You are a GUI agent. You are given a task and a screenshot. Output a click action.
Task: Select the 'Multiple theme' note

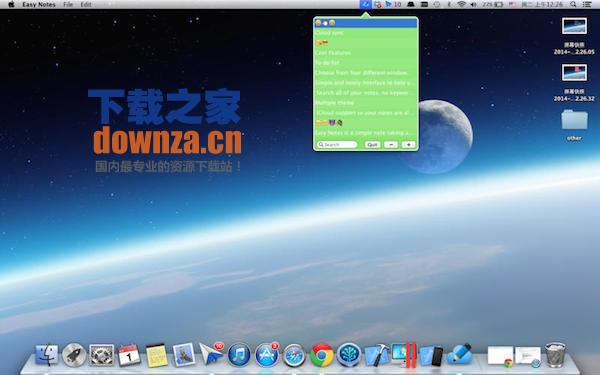click(365, 103)
